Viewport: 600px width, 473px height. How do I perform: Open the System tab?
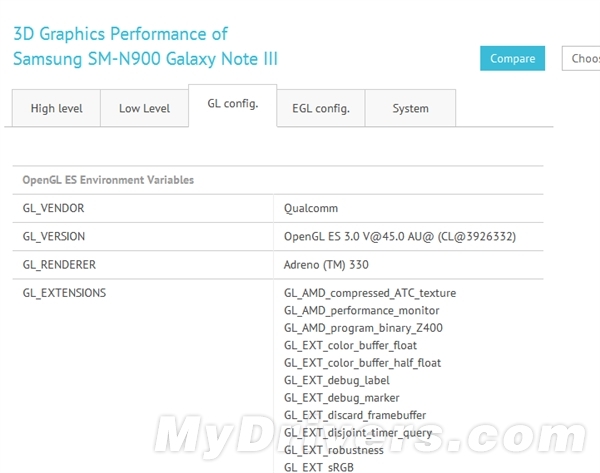click(410, 108)
